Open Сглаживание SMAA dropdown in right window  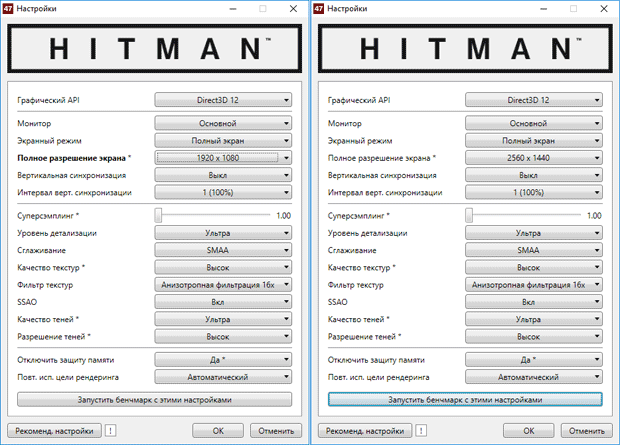coord(534,250)
